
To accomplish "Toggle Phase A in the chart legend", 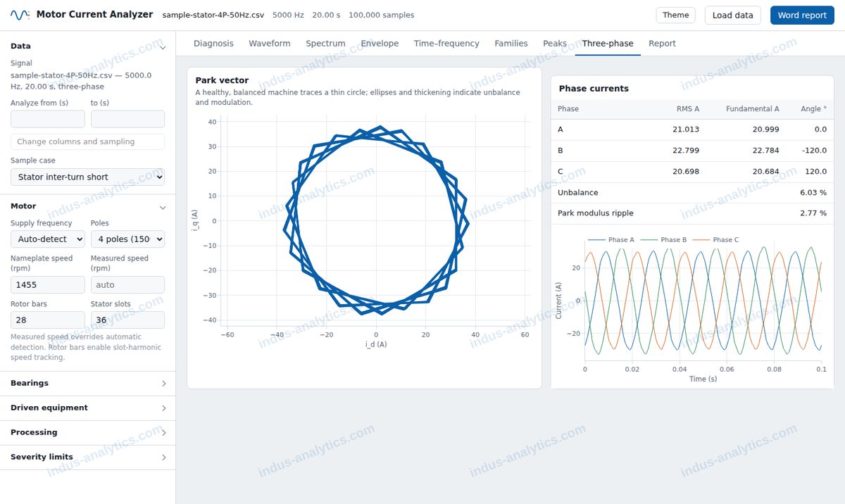I will 611,240.
